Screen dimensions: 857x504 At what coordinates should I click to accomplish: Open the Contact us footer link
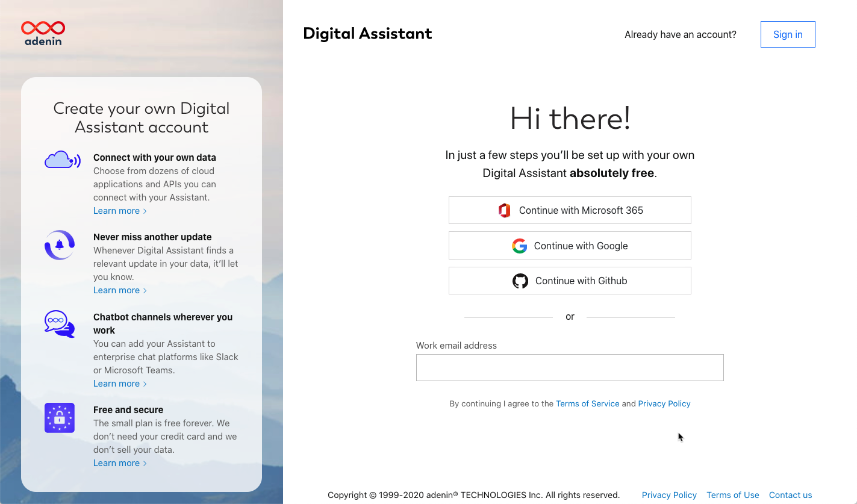791,495
